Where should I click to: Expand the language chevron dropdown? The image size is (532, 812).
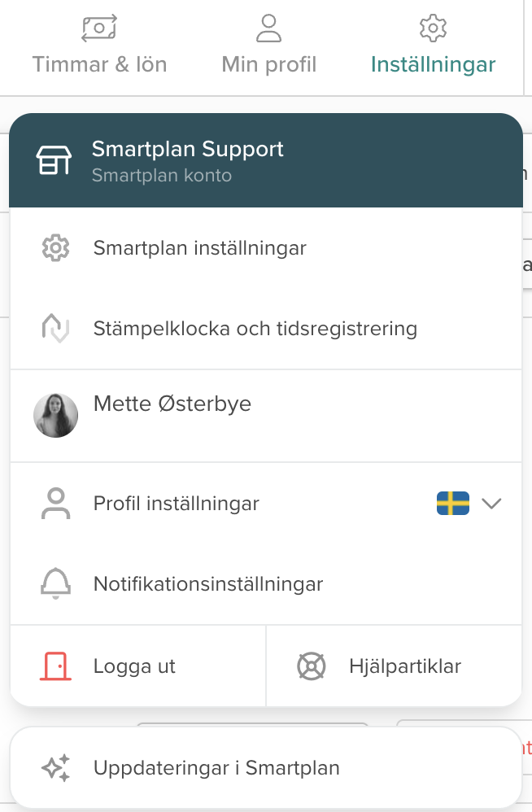[x=491, y=504]
